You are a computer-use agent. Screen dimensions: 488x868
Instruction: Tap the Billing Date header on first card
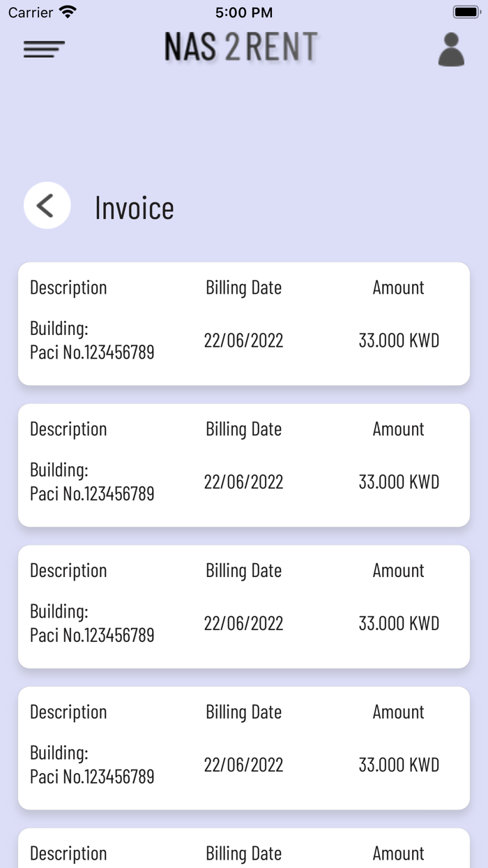244,287
